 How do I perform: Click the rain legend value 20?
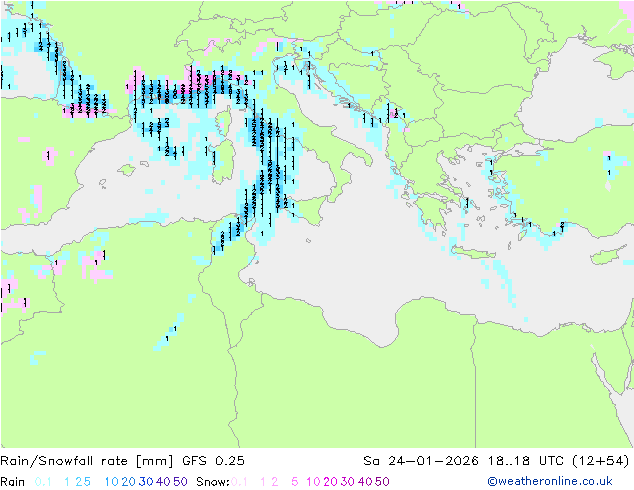click(x=128, y=482)
